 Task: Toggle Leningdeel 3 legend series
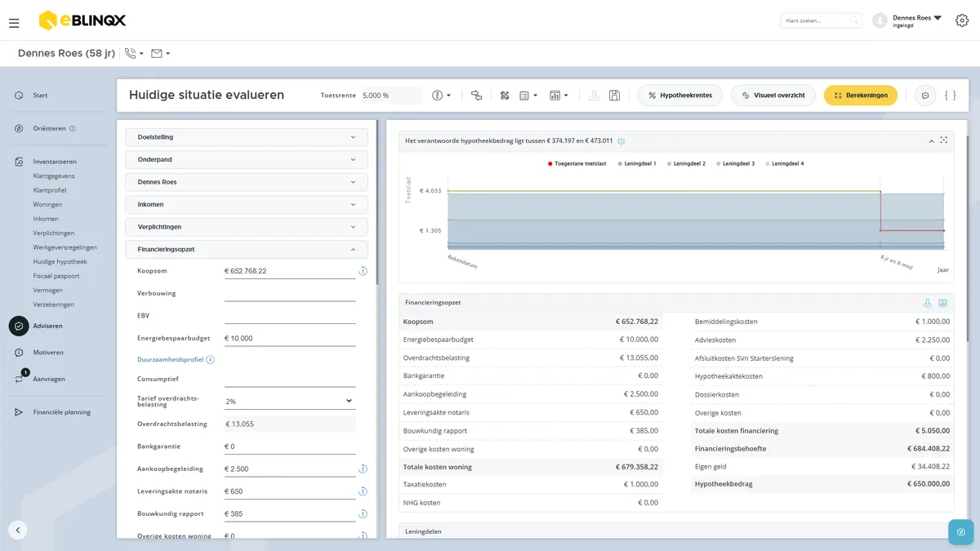pyautogui.click(x=736, y=164)
